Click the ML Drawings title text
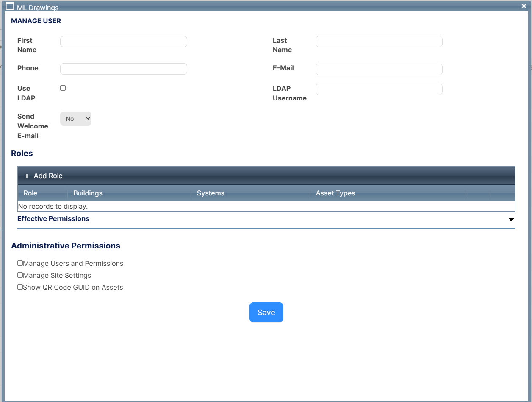 coord(38,8)
